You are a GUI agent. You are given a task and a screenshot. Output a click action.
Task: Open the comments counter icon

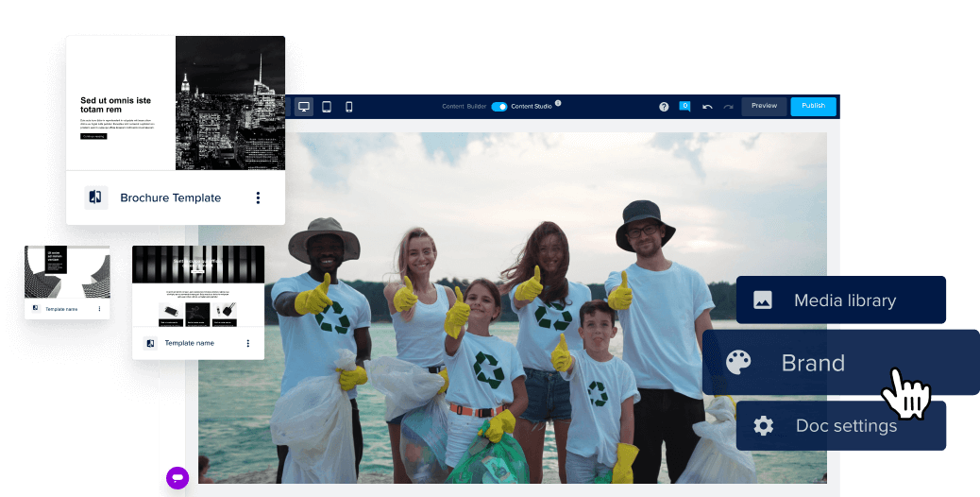point(685,107)
